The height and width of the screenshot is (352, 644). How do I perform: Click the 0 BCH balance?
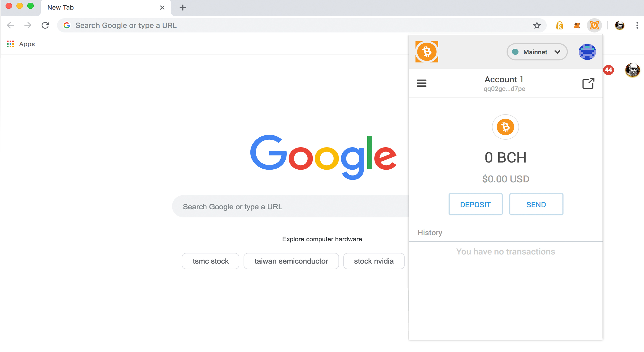click(x=505, y=158)
